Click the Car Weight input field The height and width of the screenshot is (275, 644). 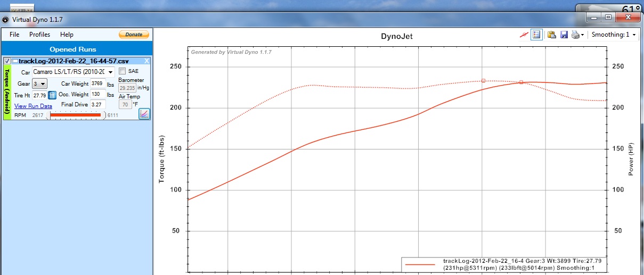97,84
